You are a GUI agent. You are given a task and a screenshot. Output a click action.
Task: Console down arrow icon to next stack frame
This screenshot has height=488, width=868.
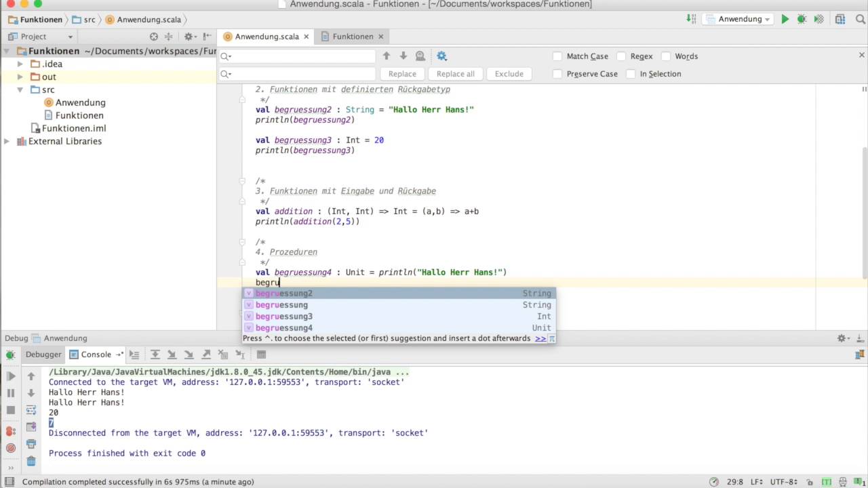(x=31, y=393)
